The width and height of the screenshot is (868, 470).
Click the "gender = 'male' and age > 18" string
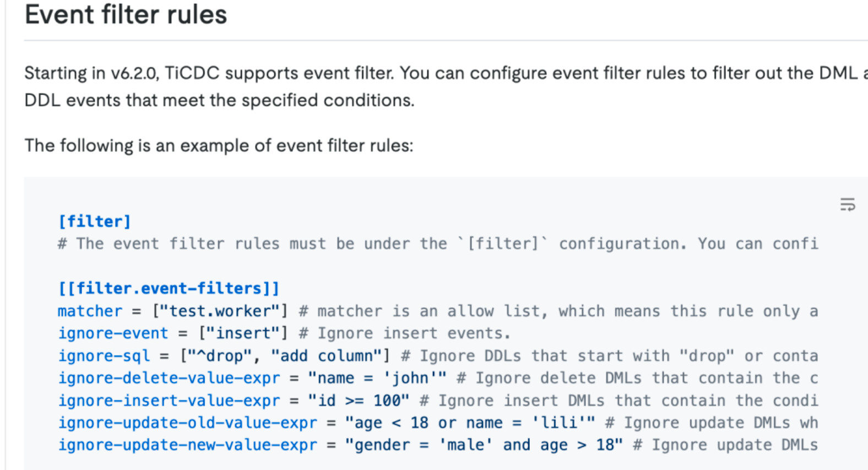tap(484, 445)
